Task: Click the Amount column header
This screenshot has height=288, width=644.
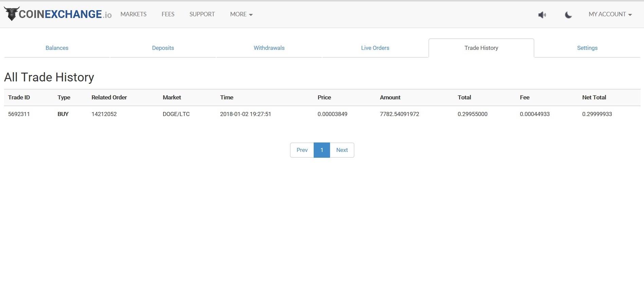Action: click(390, 97)
